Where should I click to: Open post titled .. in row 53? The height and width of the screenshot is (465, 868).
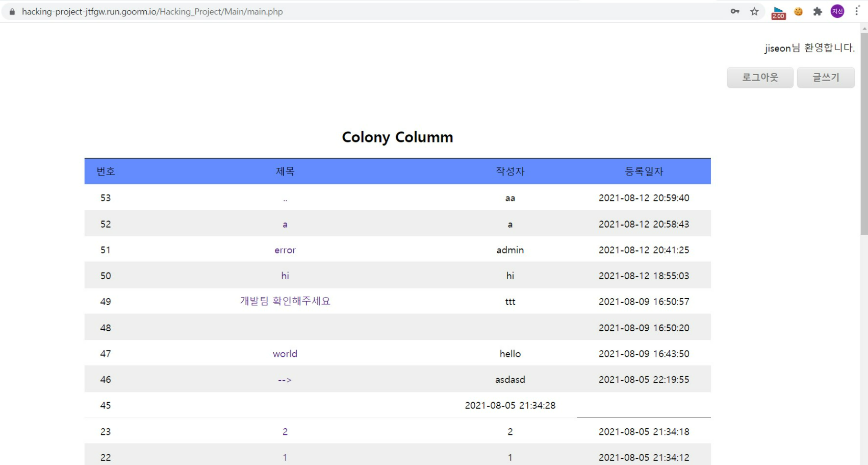tap(285, 199)
